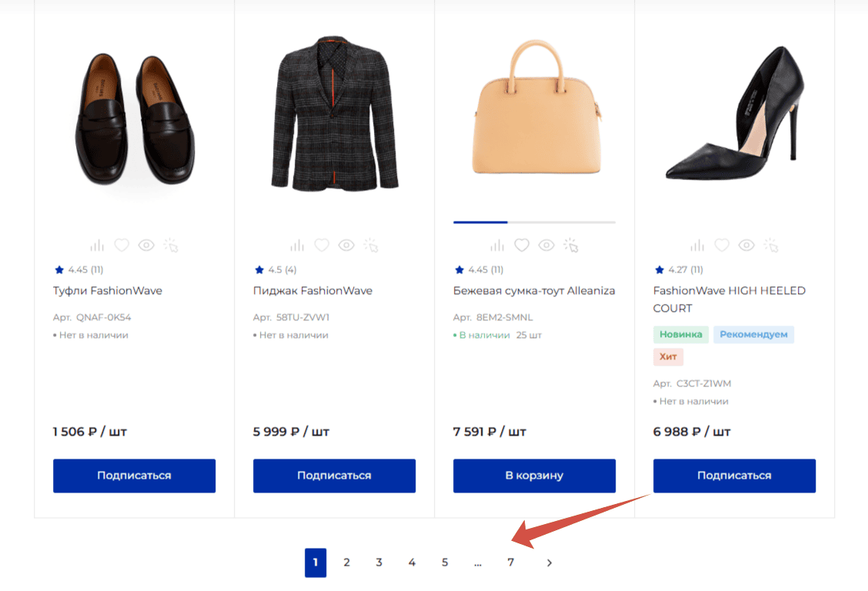Heart icon for Бежевая сумка-тоут Alleaniza
Image resolution: width=868 pixels, height=591 pixels.
[x=522, y=245]
